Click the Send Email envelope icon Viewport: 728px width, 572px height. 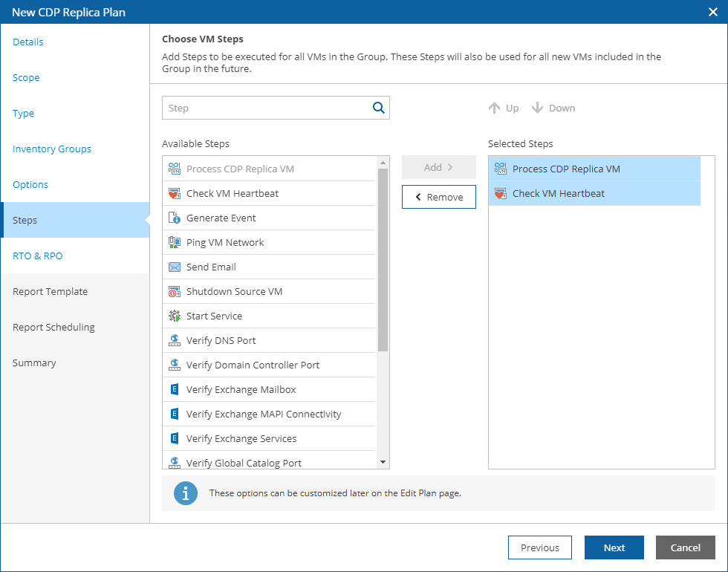(x=175, y=267)
